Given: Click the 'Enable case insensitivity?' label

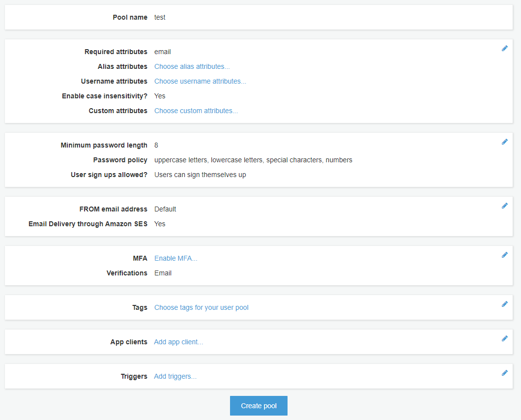Looking at the screenshot, I should tap(104, 96).
